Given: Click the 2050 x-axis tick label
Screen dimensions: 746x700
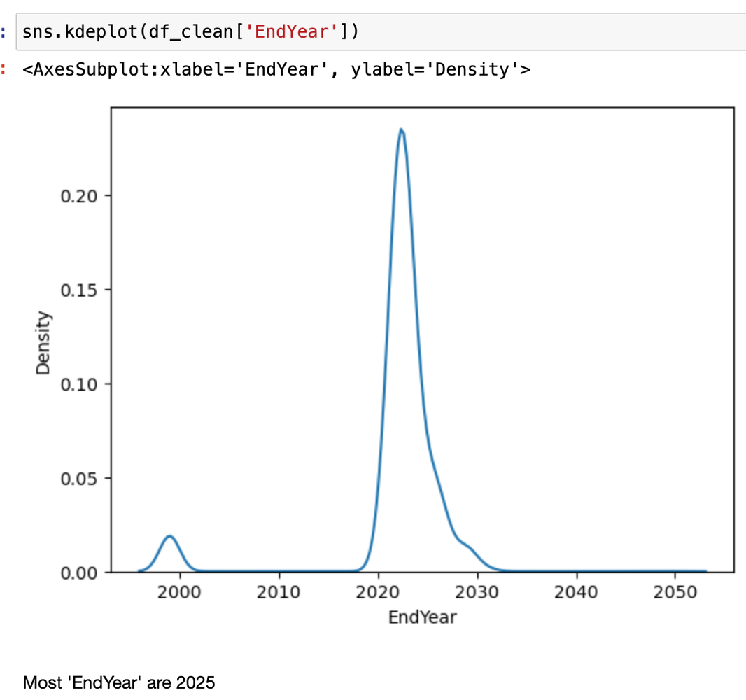Looking at the screenshot, I should [x=675, y=593].
